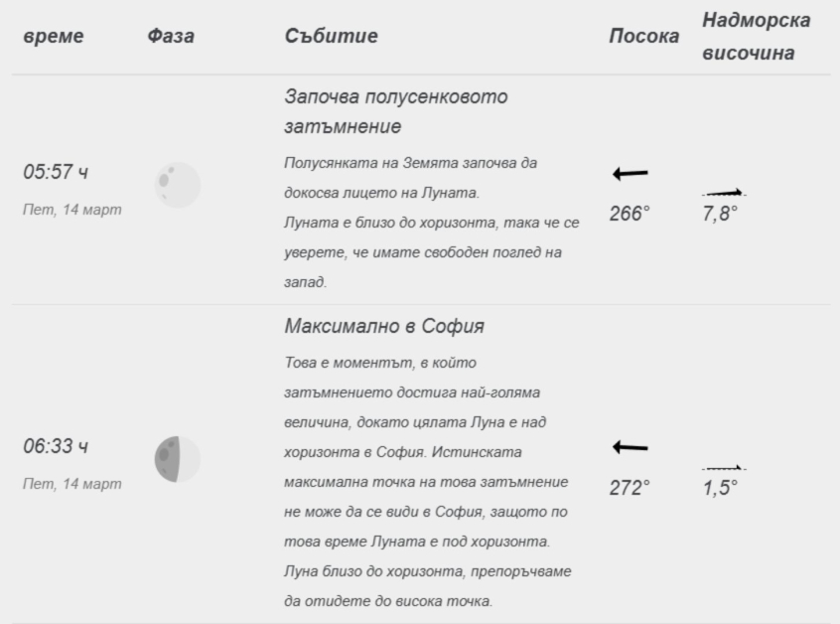
Task: Click the direction arrow above 272°
Action: pyautogui.click(x=630, y=447)
